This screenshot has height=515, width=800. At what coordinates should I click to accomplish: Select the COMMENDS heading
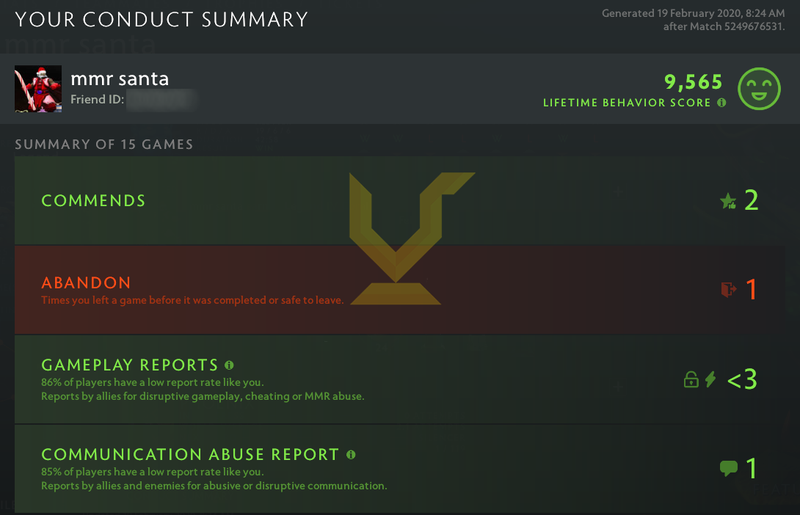(x=93, y=201)
